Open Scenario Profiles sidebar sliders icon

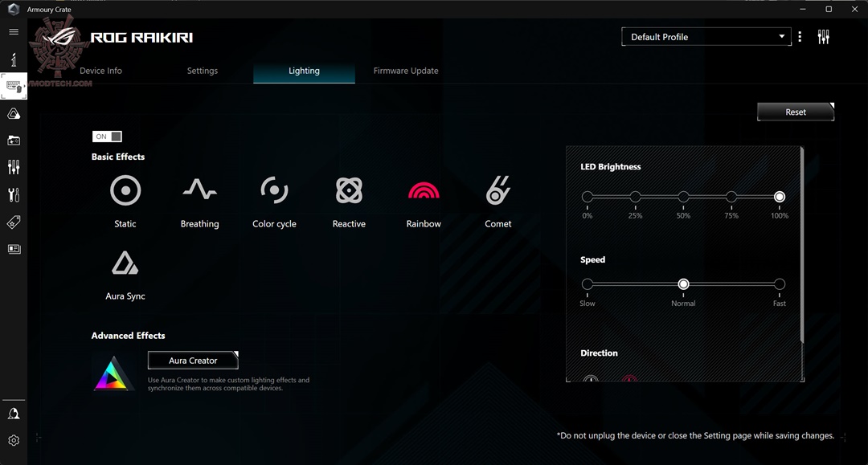14,167
